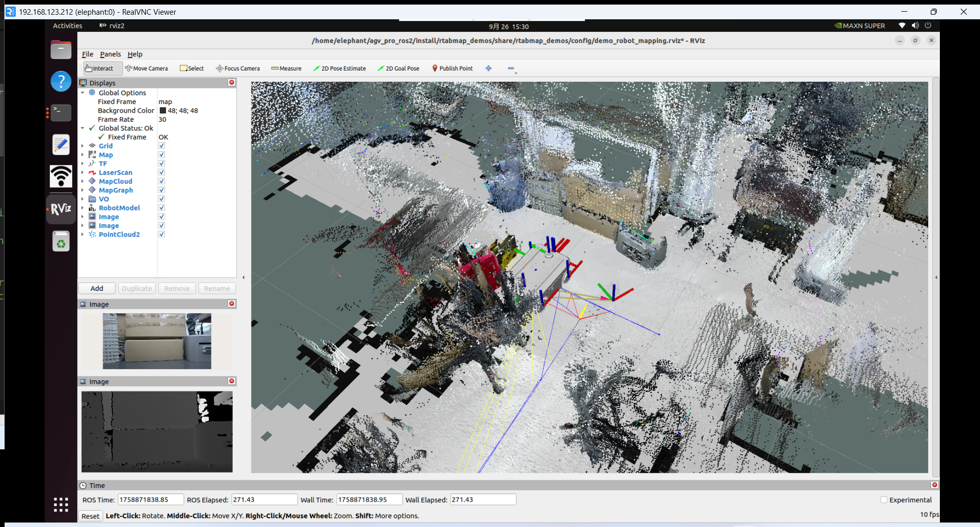Activate the Focus Camera tool

tap(238, 69)
